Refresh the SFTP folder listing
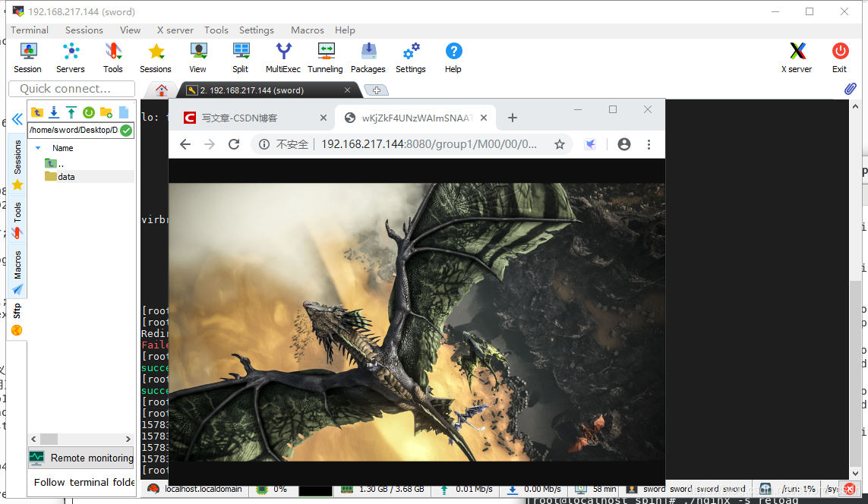The image size is (868, 504). click(89, 112)
